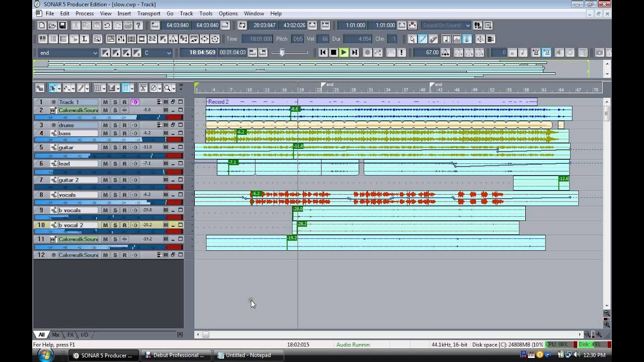
Task: Solo the vocals track
Action: (x=115, y=195)
